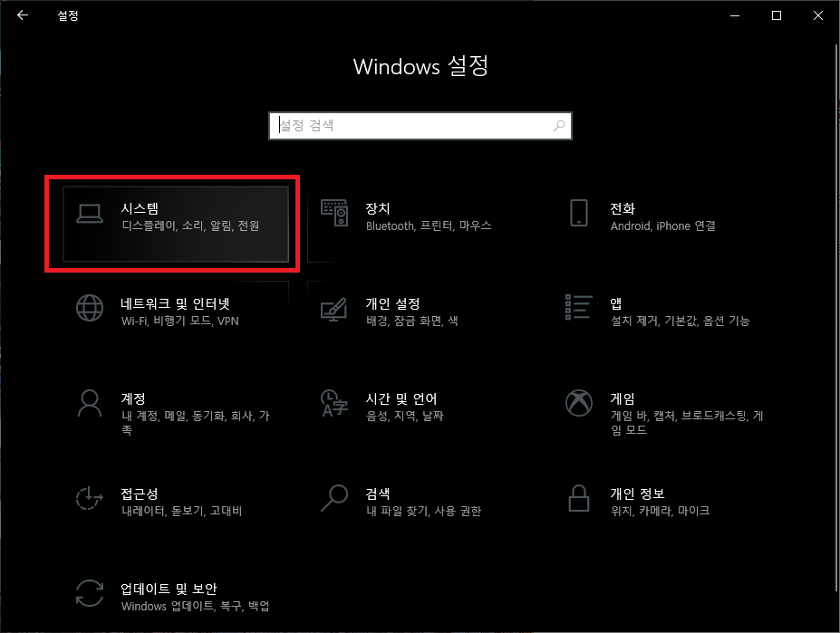
Task: Open the 앱 category title
Action: point(616,303)
